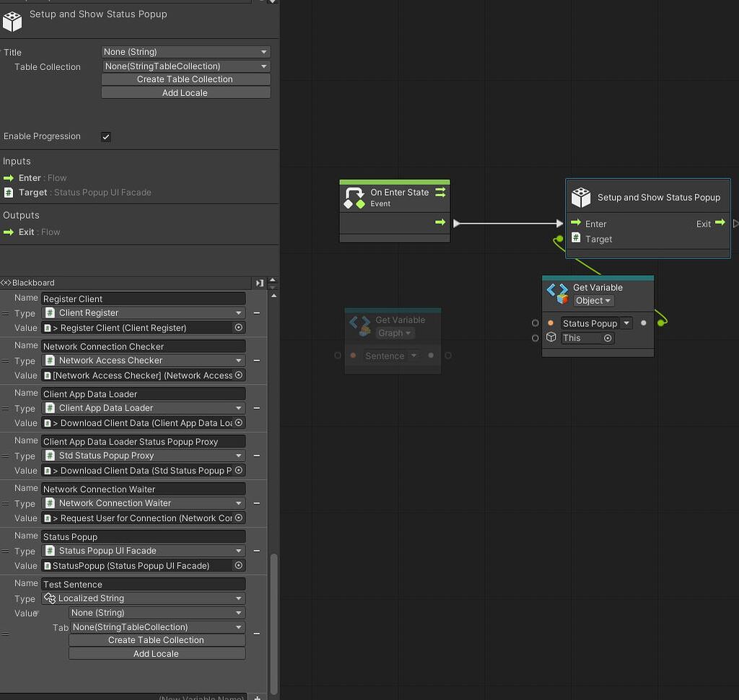Open object picker for Status Popup value

[238, 566]
